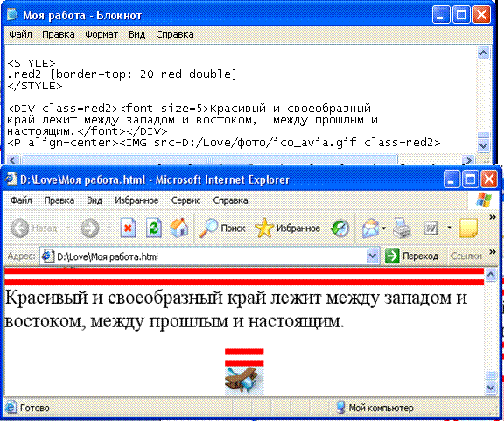Click the Переход go button
This screenshot has width=504, height=421.
[411, 256]
